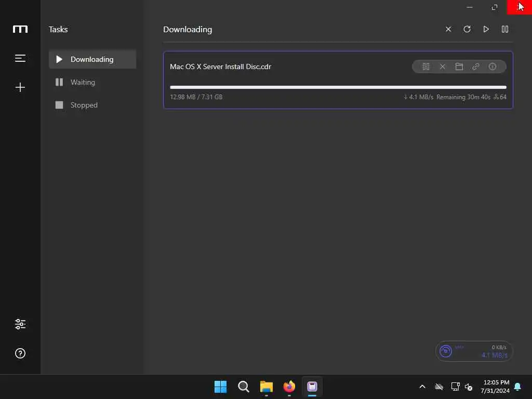The height and width of the screenshot is (399, 532).
Task: Refresh the task list
Action: [x=467, y=29]
